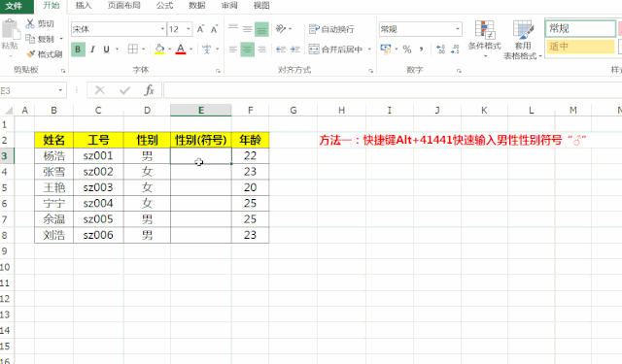Image resolution: width=622 pixels, height=364 pixels.
Task: Open the File tab
Action: click(x=14, y=6)
